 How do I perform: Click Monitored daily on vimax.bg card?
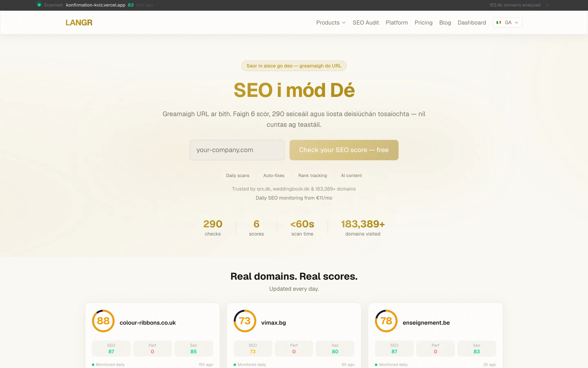(250, 365)
